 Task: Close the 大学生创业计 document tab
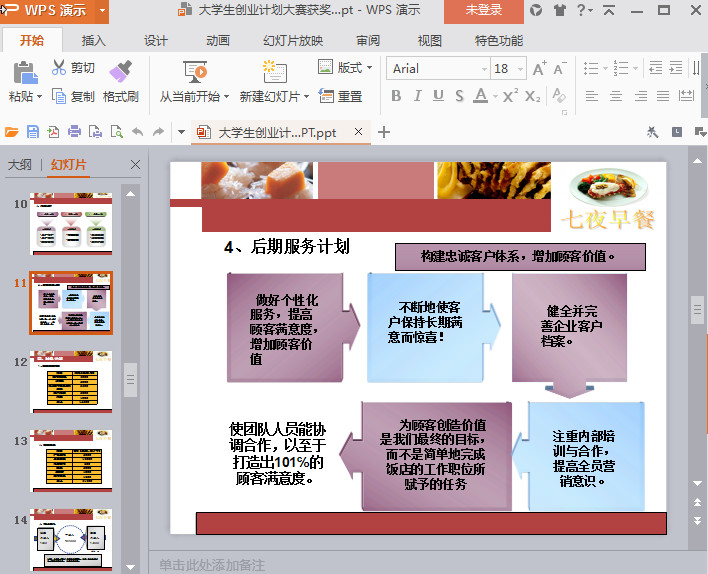[x=359, y=131]
